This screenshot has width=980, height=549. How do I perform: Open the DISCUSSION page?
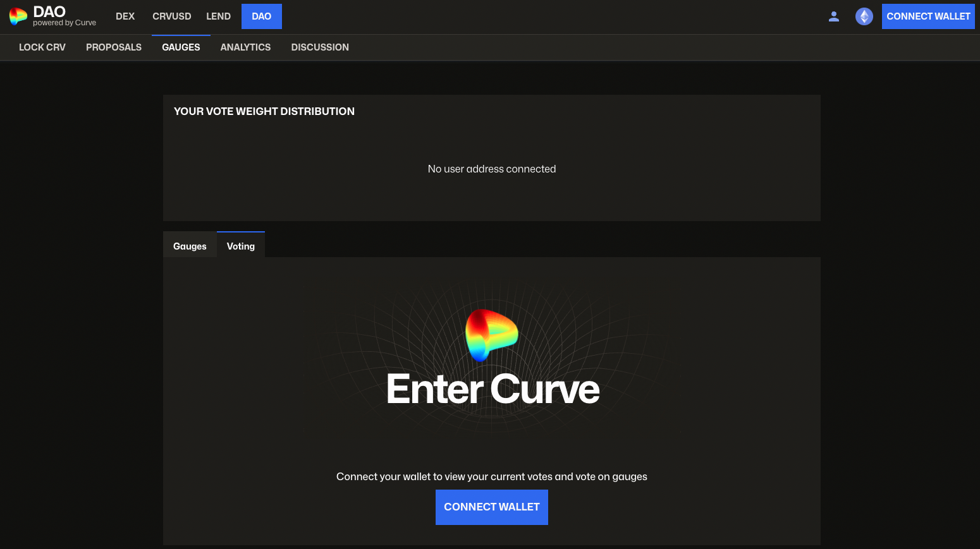[x=320, y=47]
